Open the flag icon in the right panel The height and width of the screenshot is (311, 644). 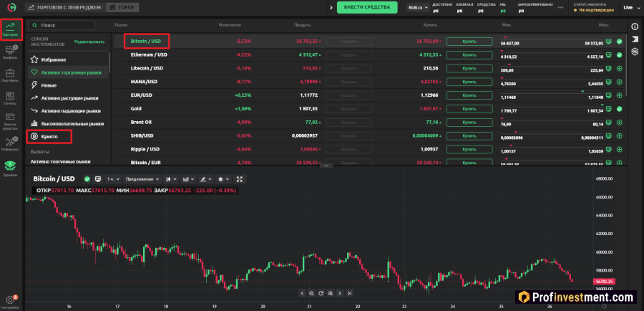tap(635, 38)
